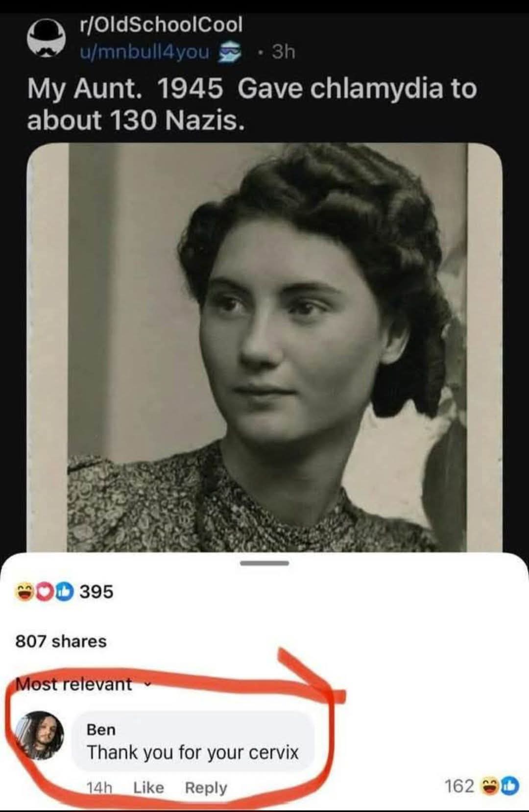Click the laughing reaction emoji near 395
The height and width of the screenshot is (812, 529).
click(24, 592)
